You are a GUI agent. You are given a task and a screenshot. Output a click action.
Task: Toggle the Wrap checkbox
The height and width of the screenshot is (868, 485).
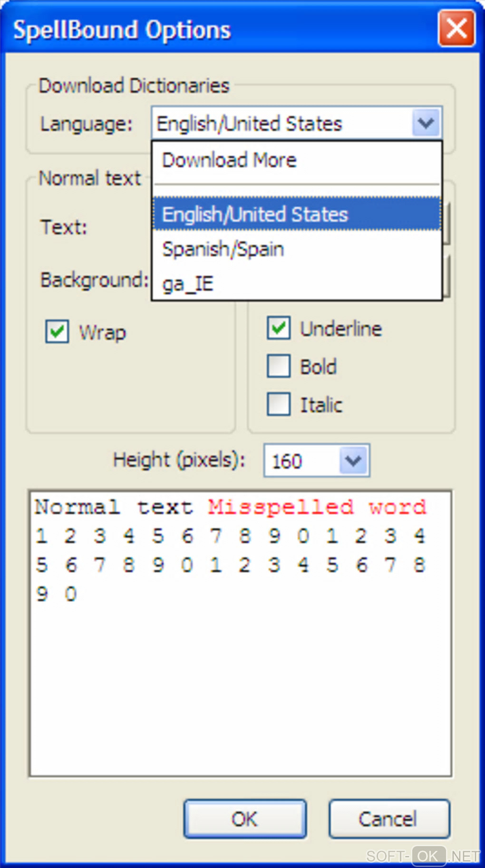coord(58,331)
